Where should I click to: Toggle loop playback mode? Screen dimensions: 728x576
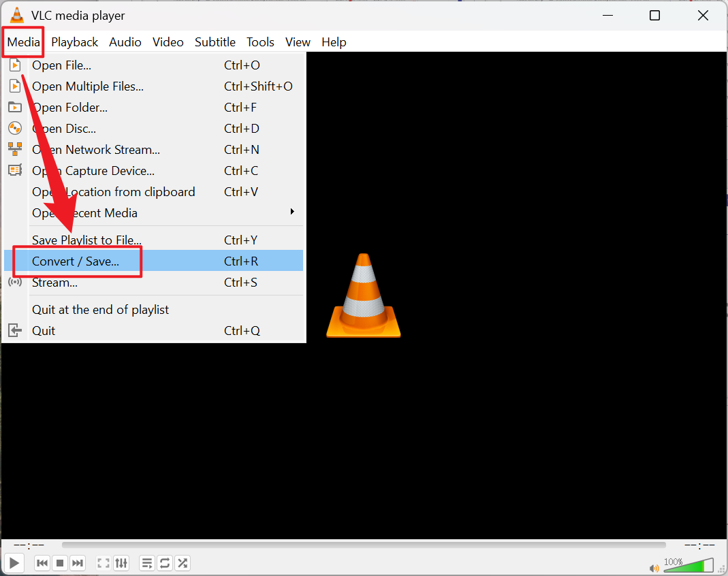click(x=164, y=563)
